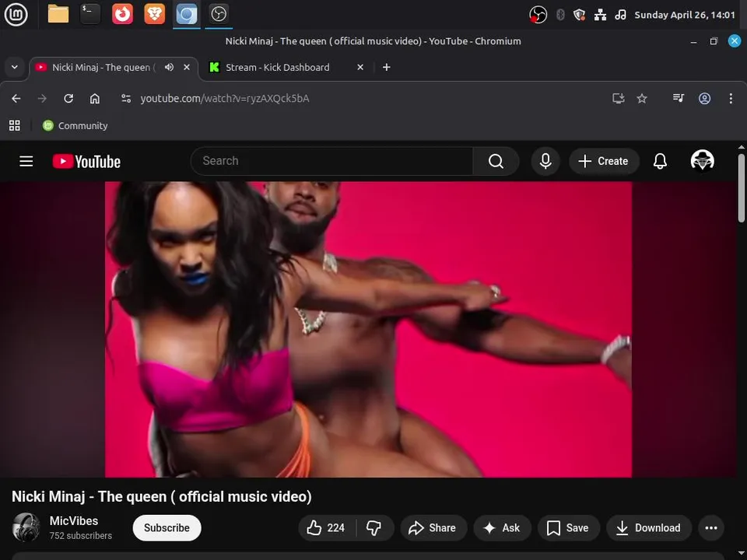The image size is (747, 560).
Task: Go to the YouTube home logo
Action: pos(86,162)
